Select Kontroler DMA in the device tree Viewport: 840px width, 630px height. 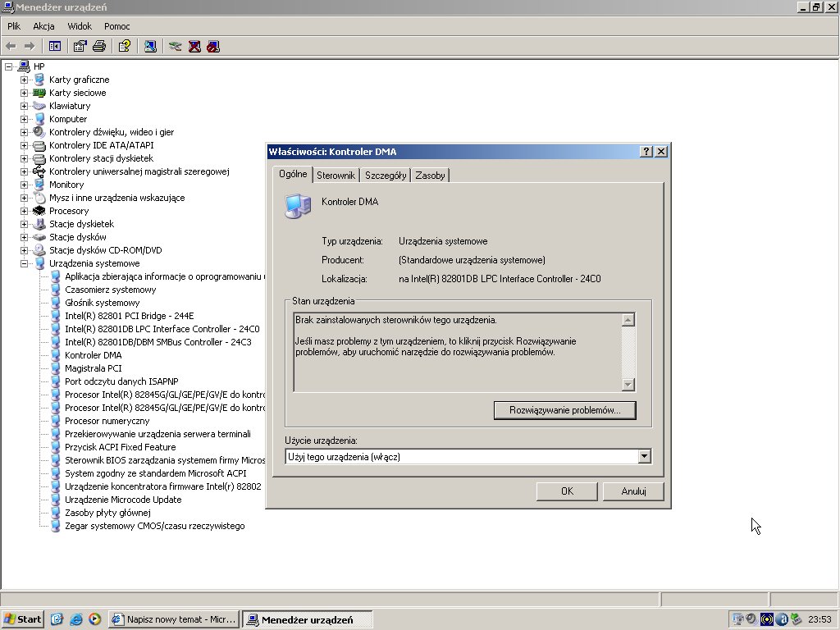coord(94,355)
